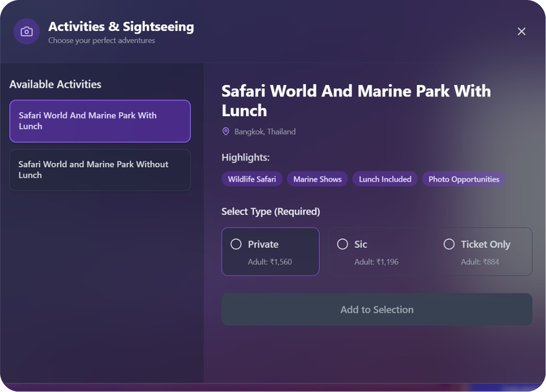Click the Bangkok, Thailand location text
This screenshot has height=392, width=546.
click(265, 131)
